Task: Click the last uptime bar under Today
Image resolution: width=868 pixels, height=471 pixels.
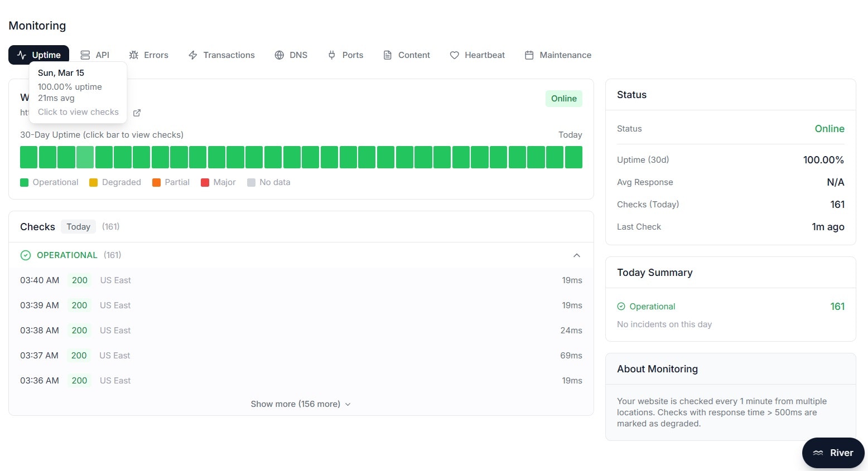Action: [573, 157]
